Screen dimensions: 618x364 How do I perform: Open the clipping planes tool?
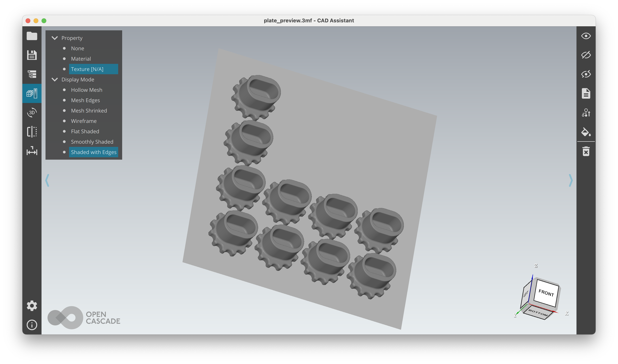[x=32, y=132]
